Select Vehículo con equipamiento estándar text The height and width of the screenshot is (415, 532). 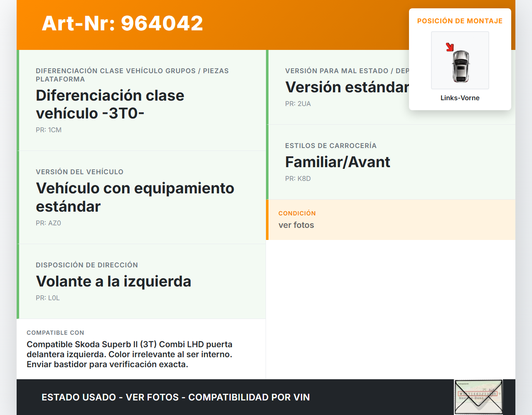pyautogui.click(x=135, y=197)
